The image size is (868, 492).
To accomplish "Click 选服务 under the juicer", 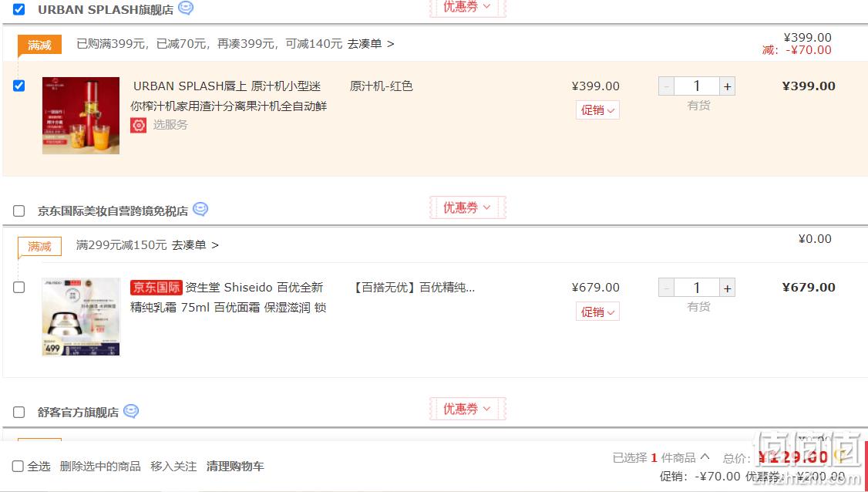I will pyautogui.click(x=170, y=125).
